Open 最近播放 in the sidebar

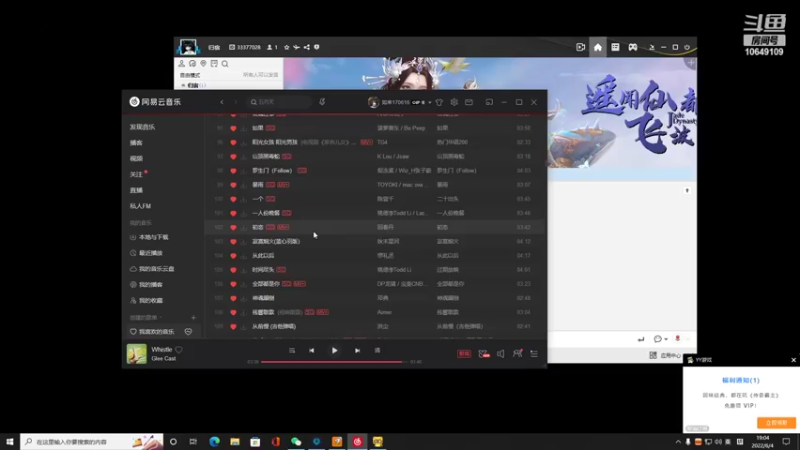click(x=151, y=253)
